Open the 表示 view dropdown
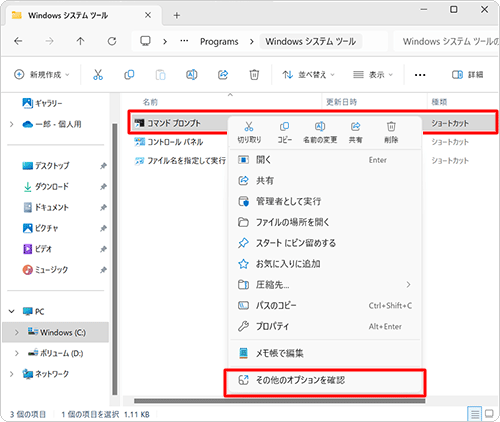Image resolution: width=500 pixels, height=422 pixels. [x=373, y=75]
